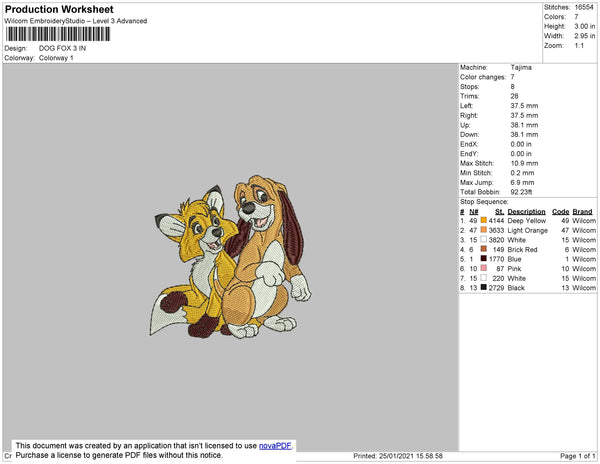Click the Height value 3.00 in
This screenshot has height=464, width=600.
click(x=585, y=26)
